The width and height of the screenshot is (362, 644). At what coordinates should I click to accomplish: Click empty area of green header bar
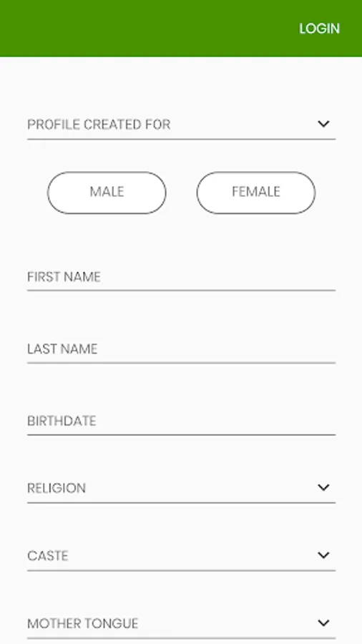click(144, 29)
